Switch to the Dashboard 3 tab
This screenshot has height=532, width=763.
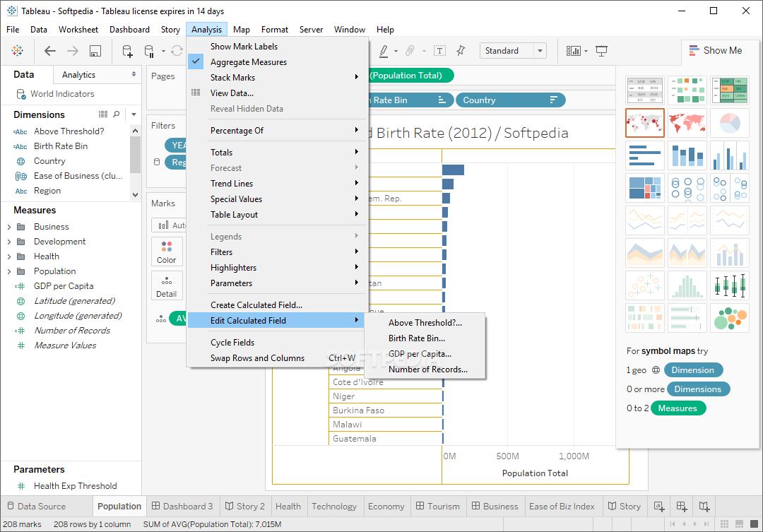point(182,506)
